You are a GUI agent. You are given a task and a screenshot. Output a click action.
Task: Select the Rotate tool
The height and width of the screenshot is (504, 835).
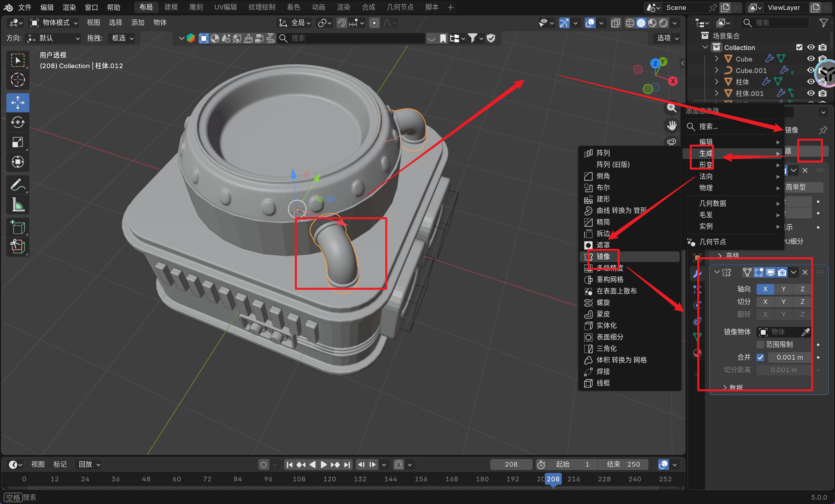click(17, 122)
